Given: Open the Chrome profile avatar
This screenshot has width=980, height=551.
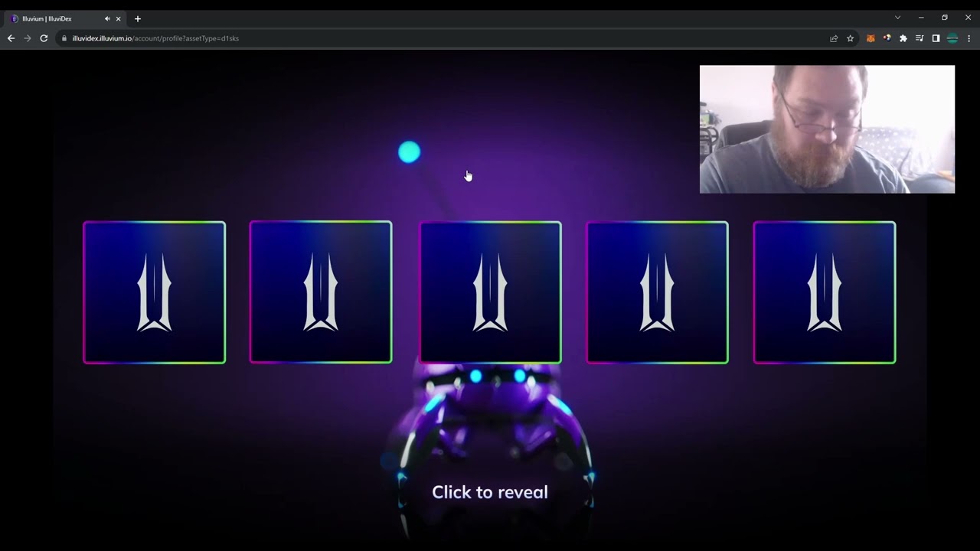Looking at the screenshot, I should click(952, 38).
